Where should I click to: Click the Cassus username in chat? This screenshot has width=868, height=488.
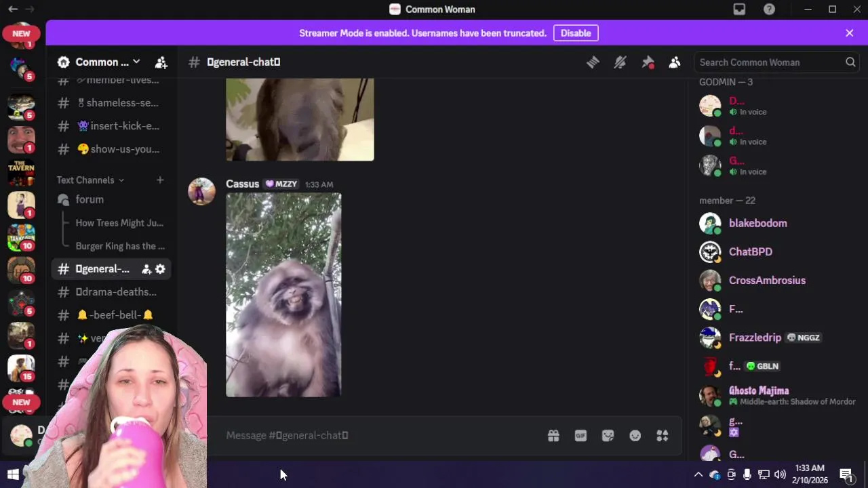click(242, 184)
